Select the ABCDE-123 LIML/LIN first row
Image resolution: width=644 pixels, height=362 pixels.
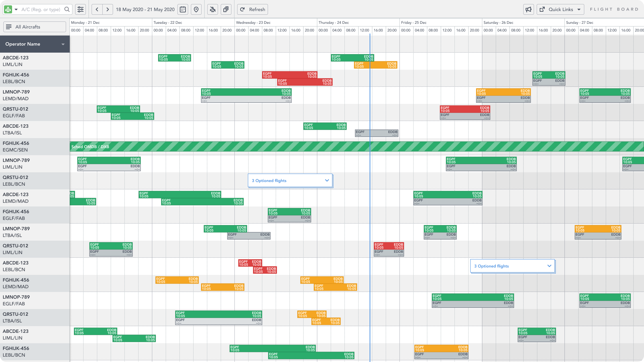click(35, 61)
